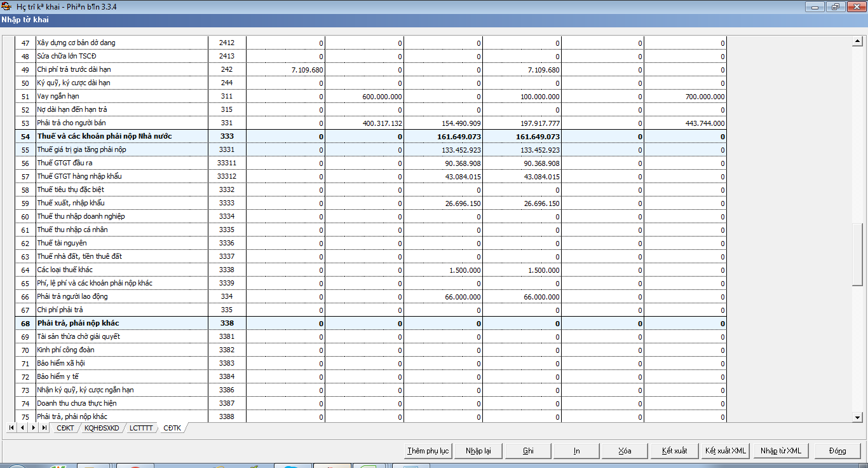This screenshot has width=868, height=468.
Task: Click the HTKK app icon in title bar
Action: [7, 6]
